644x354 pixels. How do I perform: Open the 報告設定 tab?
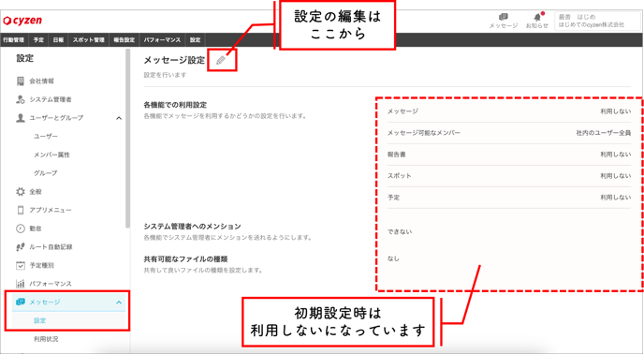124,40
